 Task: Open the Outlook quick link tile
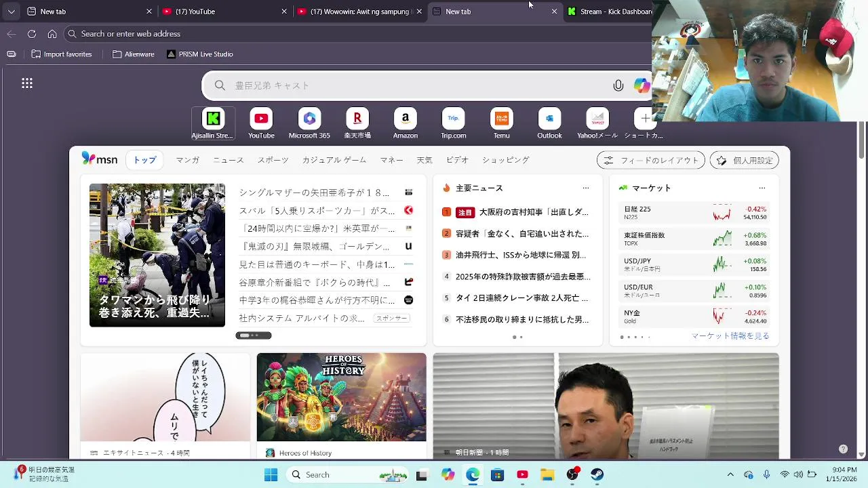coord(550,123)
